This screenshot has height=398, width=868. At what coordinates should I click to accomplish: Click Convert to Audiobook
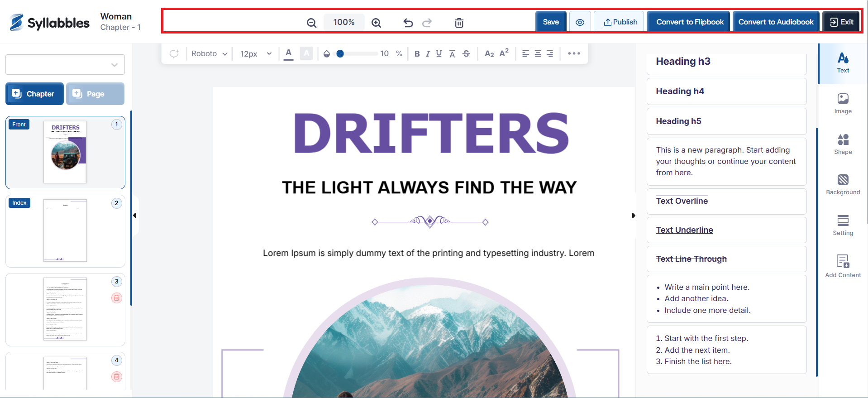tap(776, 22)
